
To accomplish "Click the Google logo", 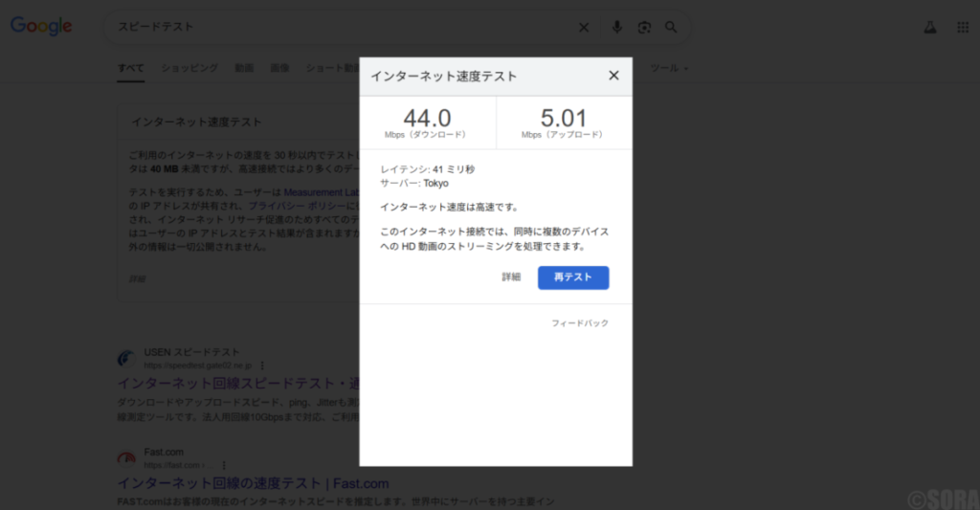I will pyautogui.click(x=41, y=26).
